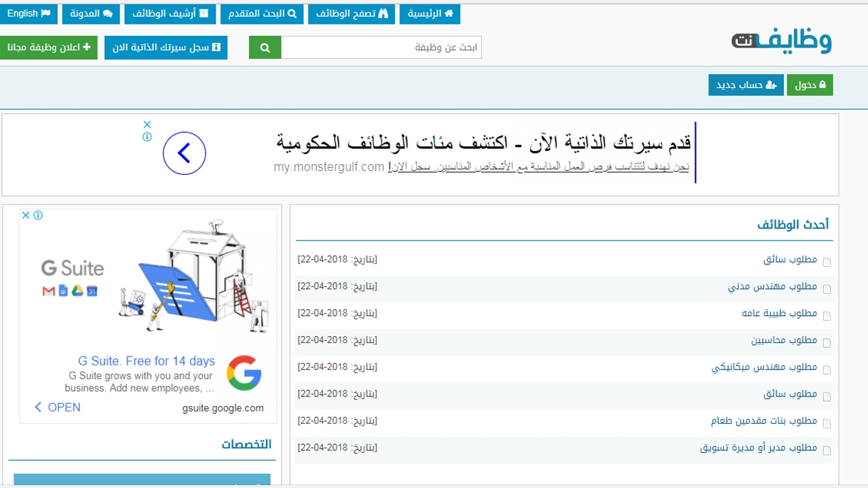Click the Google logo in G Suite ad

tap(244, 373)
